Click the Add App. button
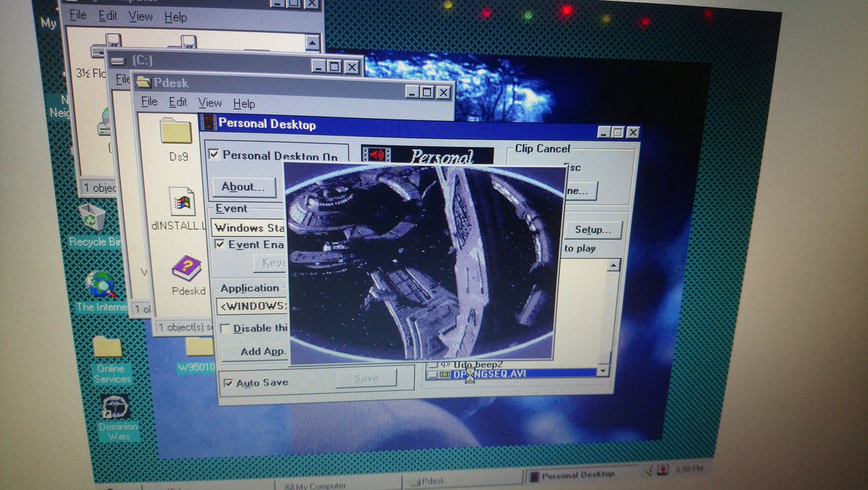 254,352
